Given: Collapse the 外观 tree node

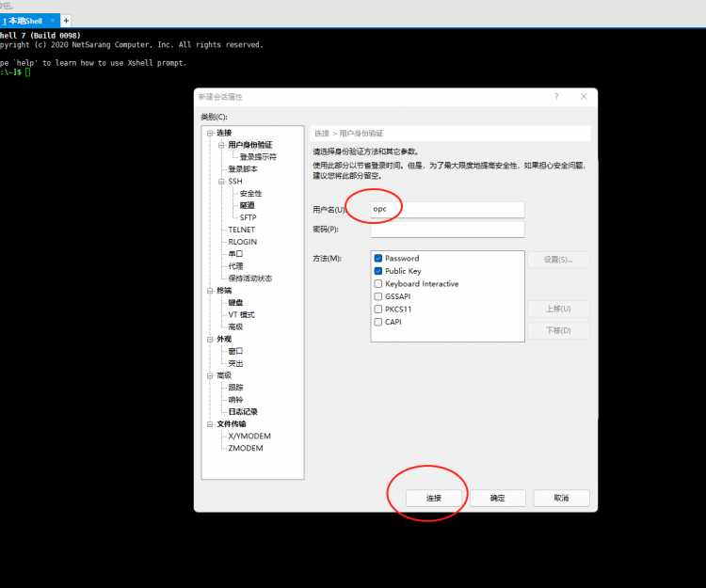Looking at the screenshot, I should pos(210,340).
